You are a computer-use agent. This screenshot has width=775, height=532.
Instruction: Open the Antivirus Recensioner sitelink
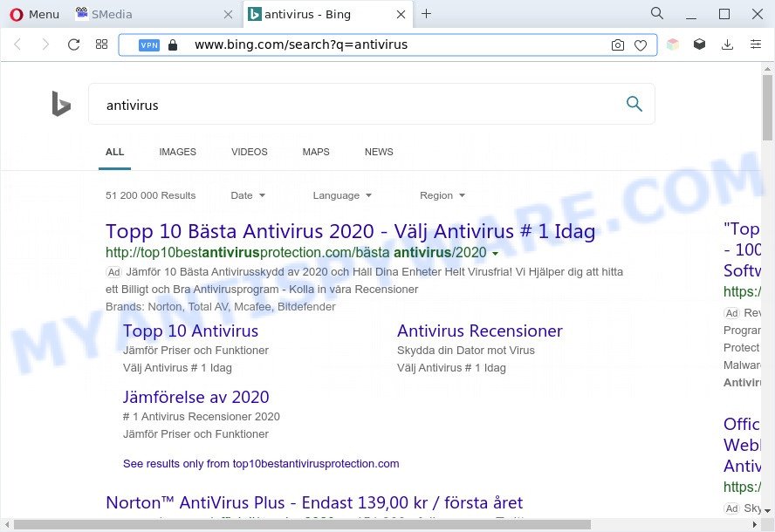480,331
